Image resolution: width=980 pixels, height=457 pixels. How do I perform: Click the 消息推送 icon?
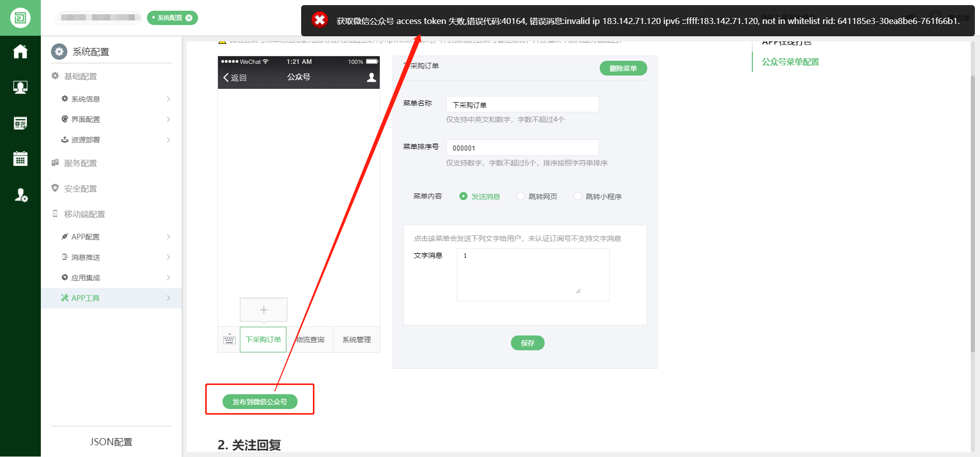pyautogui.click(x=65, y=257)
